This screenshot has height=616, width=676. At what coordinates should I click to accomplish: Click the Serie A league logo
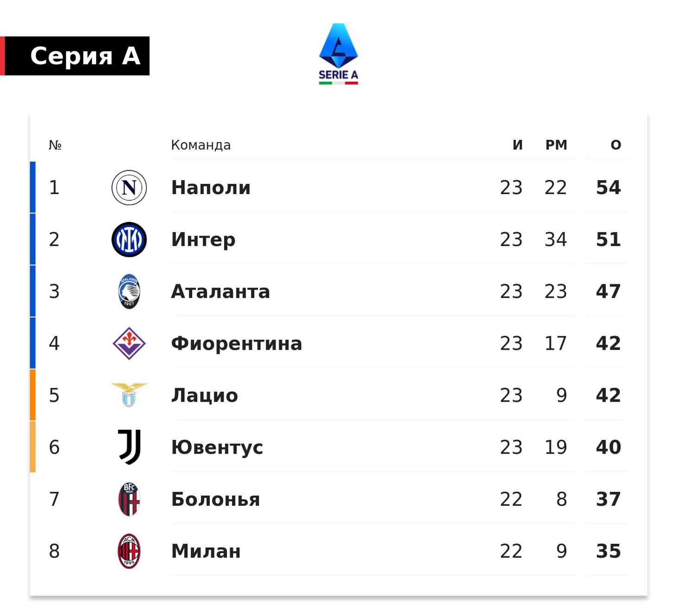(x=338, y=54)
